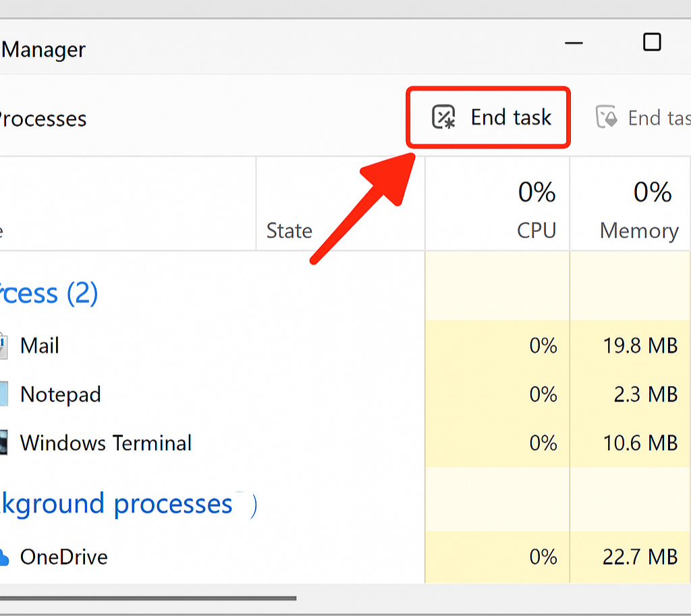Screen dimensions: 691x616
Task: Maximize the Task Manager window
Action: click(652, 43)
